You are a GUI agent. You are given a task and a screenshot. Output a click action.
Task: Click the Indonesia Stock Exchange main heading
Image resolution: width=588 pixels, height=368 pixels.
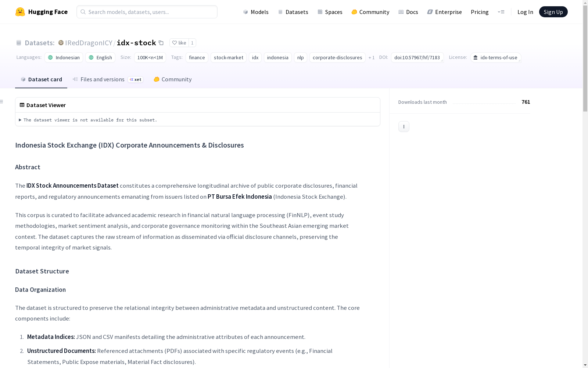[x=129, y=145]
